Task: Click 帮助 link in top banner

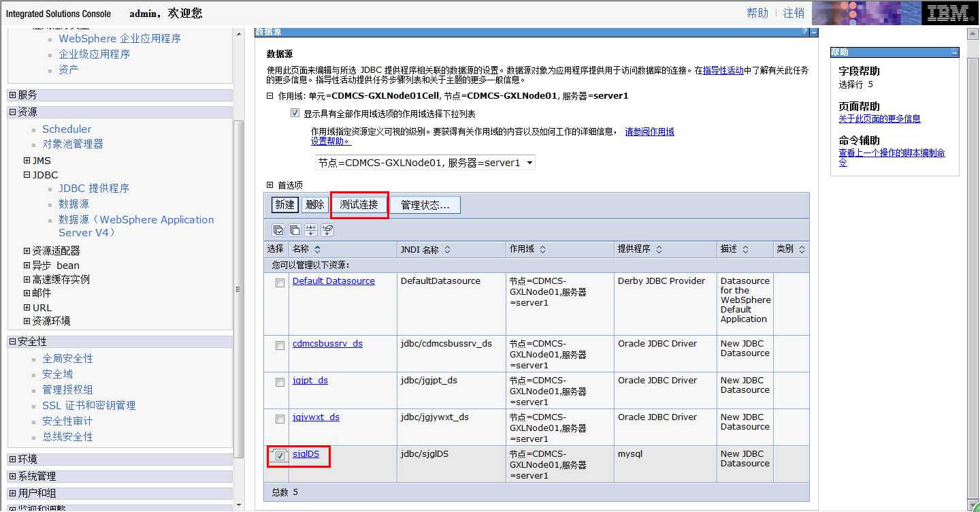Action: [757, 13]
